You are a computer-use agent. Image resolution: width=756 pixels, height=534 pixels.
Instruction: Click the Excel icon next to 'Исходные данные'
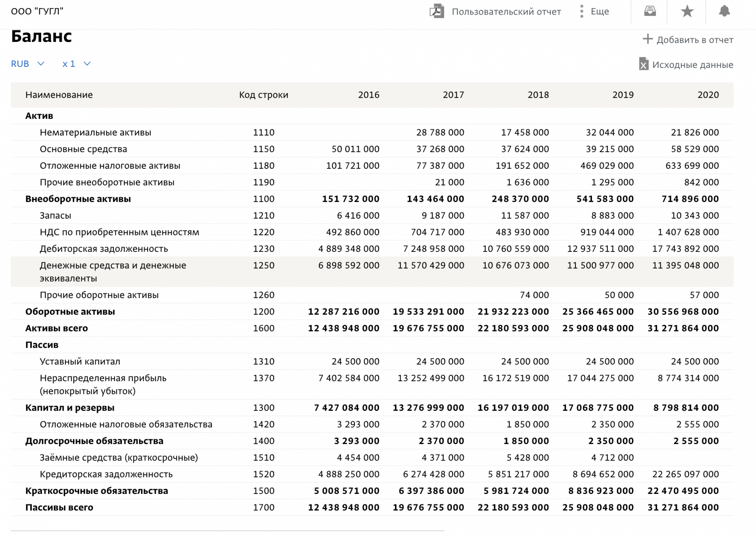tap(643, 64)
